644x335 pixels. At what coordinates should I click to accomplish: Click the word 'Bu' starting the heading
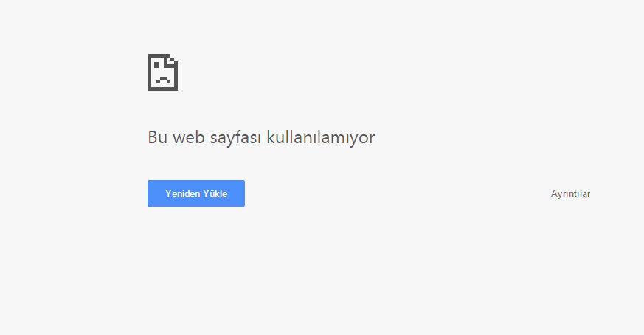(157, 137)
